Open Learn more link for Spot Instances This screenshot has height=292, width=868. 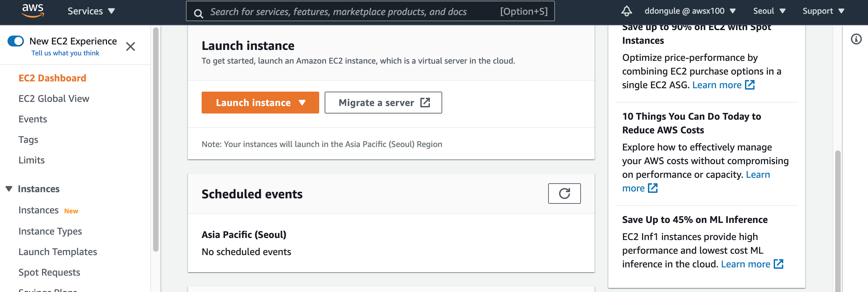point(717,85)
